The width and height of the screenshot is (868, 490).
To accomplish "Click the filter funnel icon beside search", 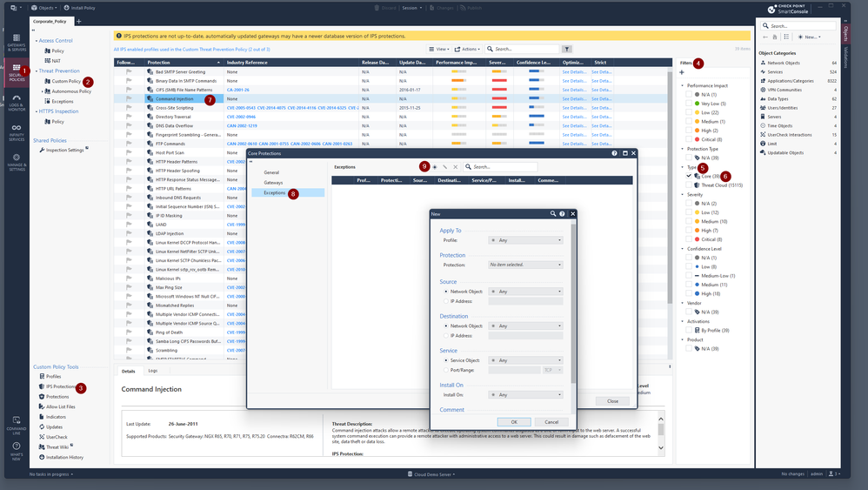I will pyautogui.click(x=567, y=50).
